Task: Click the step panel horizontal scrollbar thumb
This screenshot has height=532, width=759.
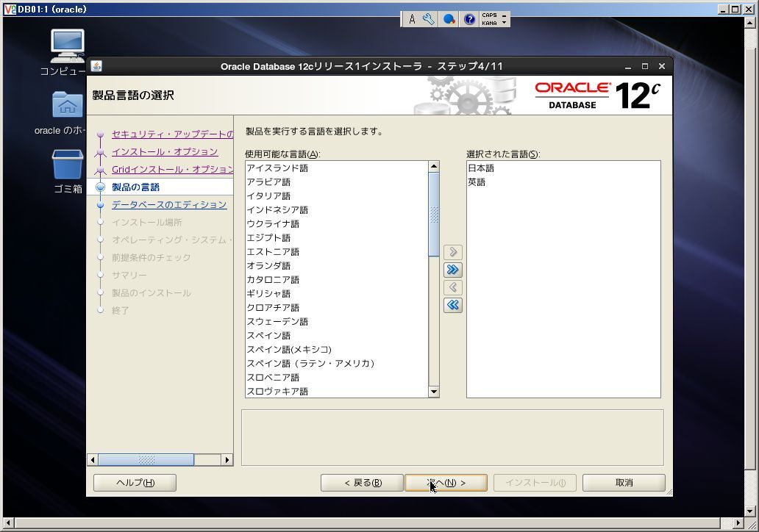Action: click(x=146, y=460)
